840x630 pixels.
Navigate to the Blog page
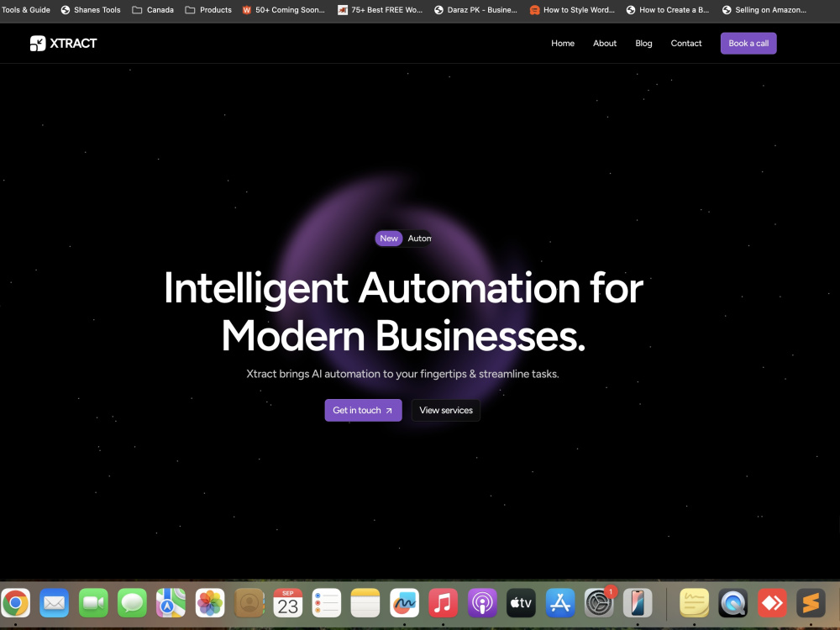[643, 44]
